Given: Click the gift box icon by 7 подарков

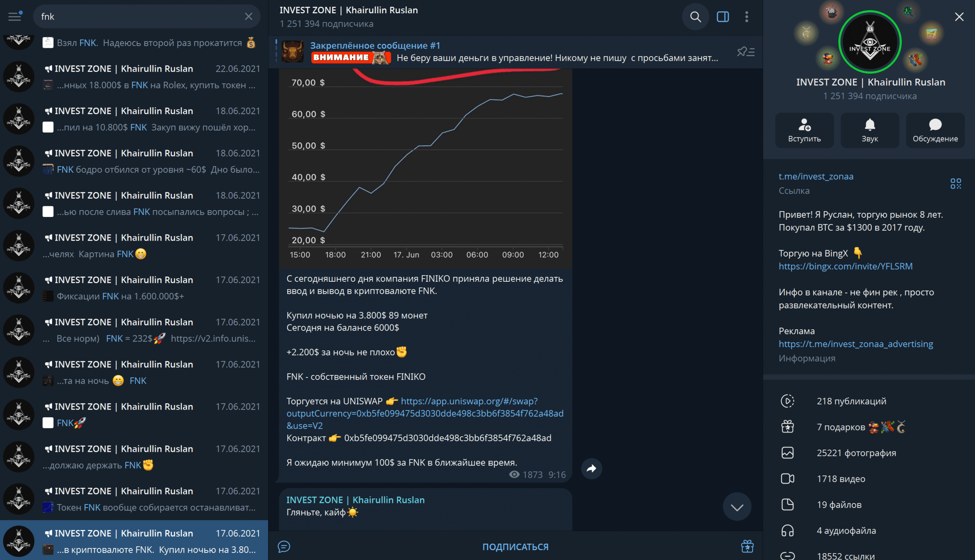Looking at the screenshot, I should [x=787, y=427].
